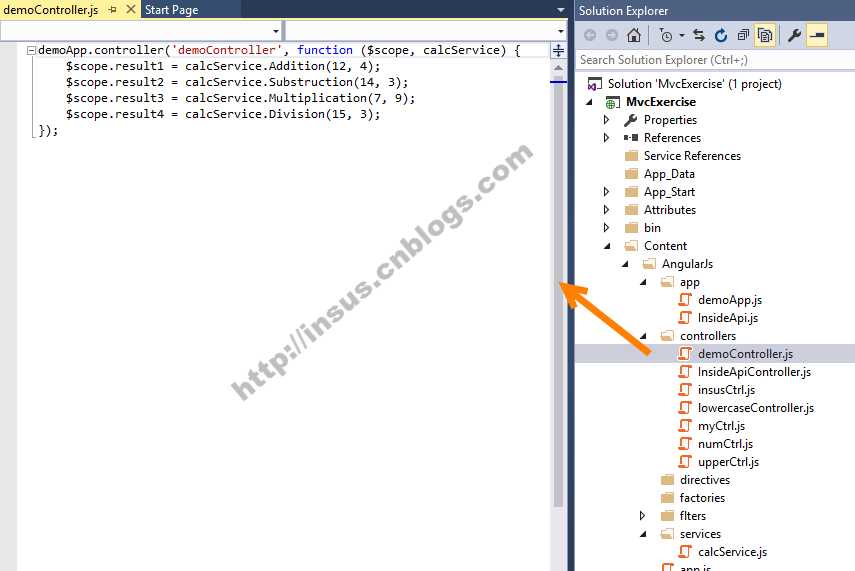Collapse the AngularJs folder

click(625, 264)
